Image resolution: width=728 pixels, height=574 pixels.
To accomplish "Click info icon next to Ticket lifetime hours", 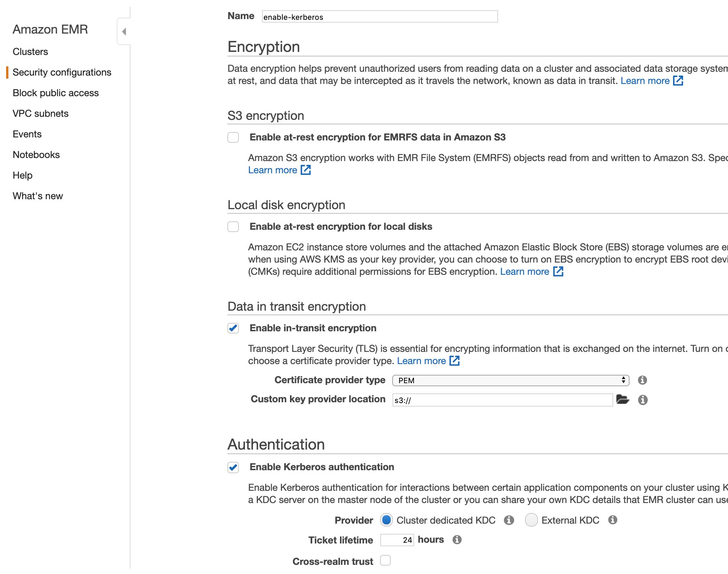I will tap(457, 540).
